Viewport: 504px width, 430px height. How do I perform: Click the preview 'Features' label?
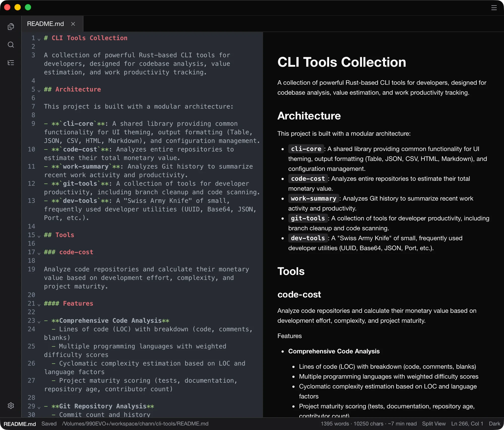[289, 336]
